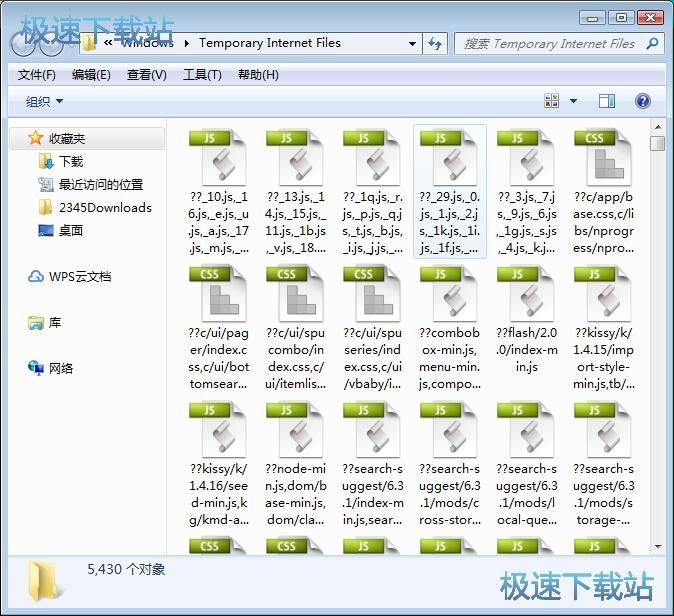Toggle the preview pane icon

(x=607, y=101)
